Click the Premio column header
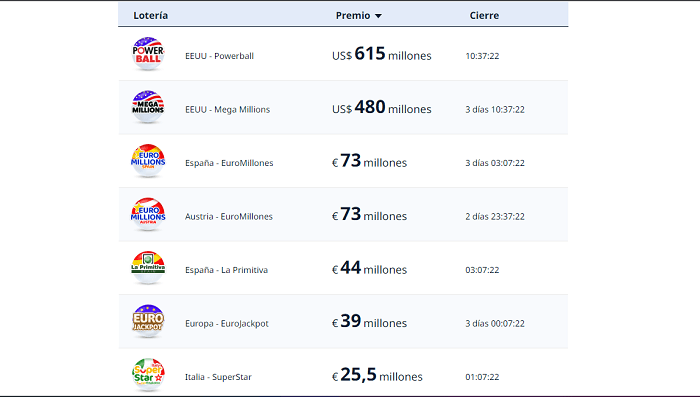 [x=353, y=16]
